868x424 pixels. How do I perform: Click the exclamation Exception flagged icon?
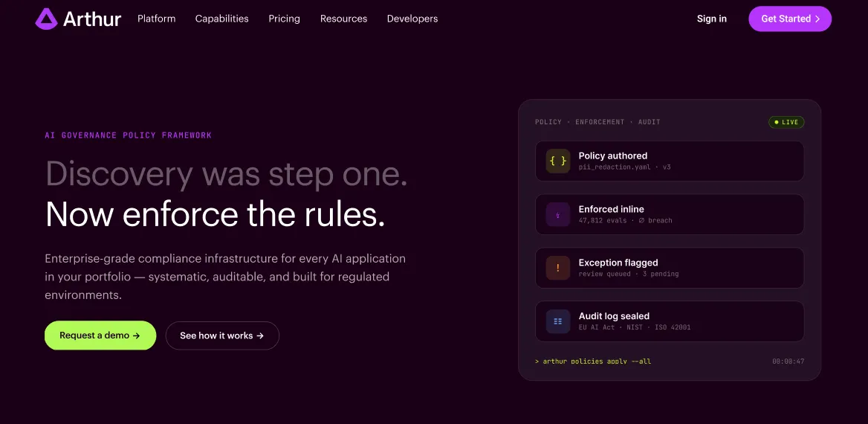pos(557,268)
